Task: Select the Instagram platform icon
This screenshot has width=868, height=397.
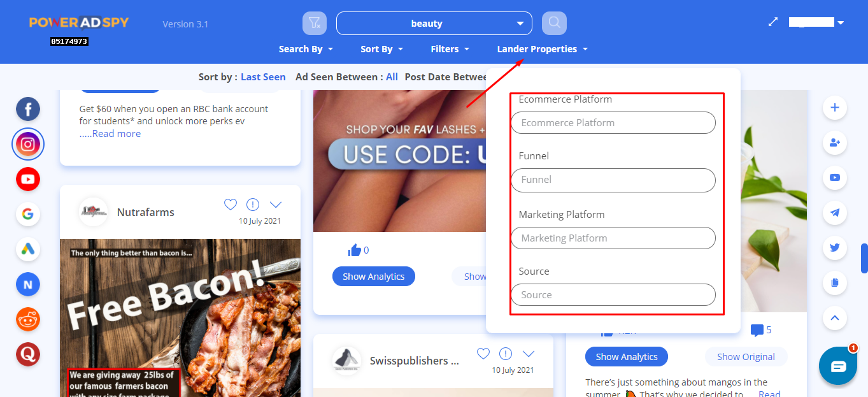Action: [28, 145]
